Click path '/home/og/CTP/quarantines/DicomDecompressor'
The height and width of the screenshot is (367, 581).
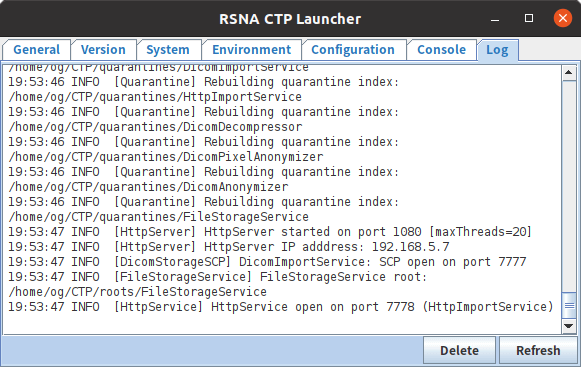pos(155,127)
